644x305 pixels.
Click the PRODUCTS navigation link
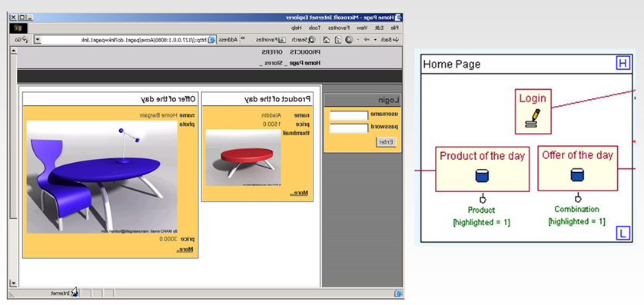click(305, 52)
